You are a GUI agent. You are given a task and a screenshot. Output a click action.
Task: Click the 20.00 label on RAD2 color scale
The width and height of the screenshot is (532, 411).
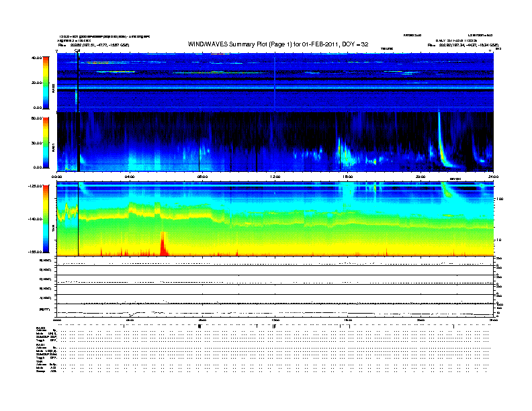click(36, 83)
